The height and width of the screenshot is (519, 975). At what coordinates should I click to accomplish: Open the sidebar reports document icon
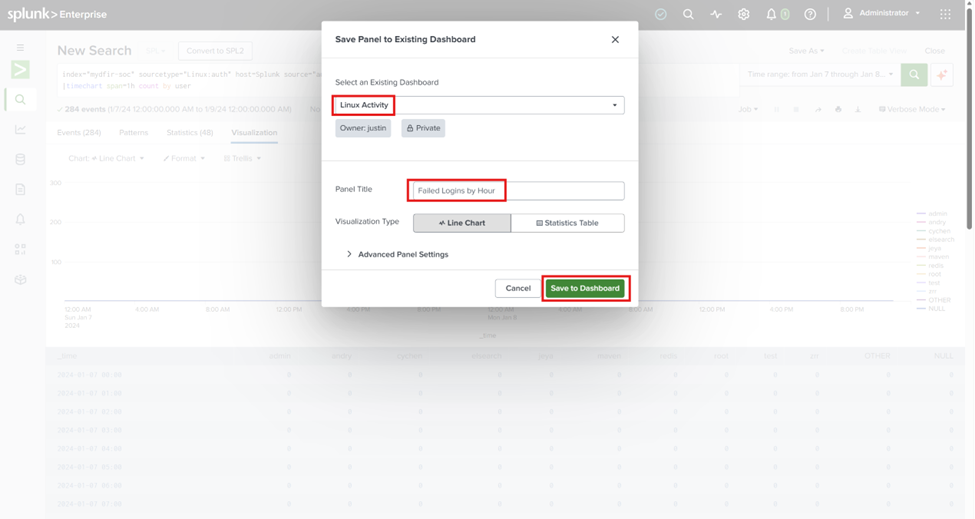[21, 190]
